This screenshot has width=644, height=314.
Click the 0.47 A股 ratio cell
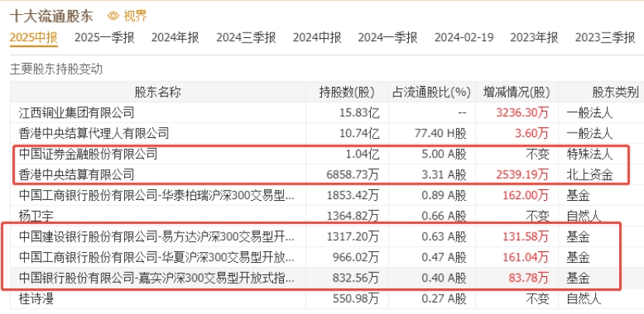pos(444,257)
